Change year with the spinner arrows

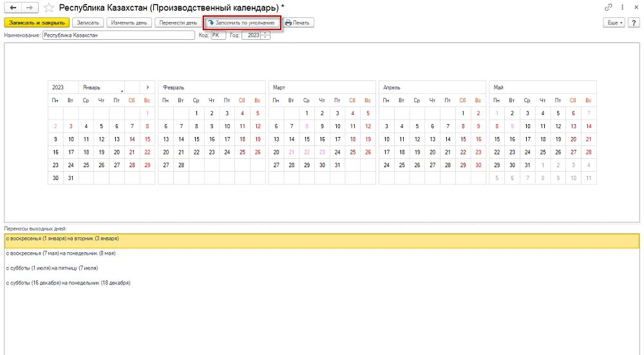coord(265,35)
